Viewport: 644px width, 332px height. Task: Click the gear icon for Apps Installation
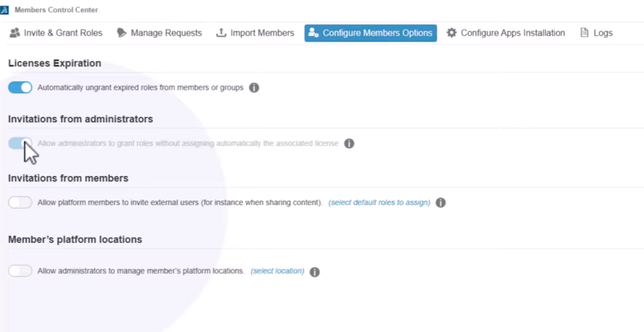click(x=452, y=33)
